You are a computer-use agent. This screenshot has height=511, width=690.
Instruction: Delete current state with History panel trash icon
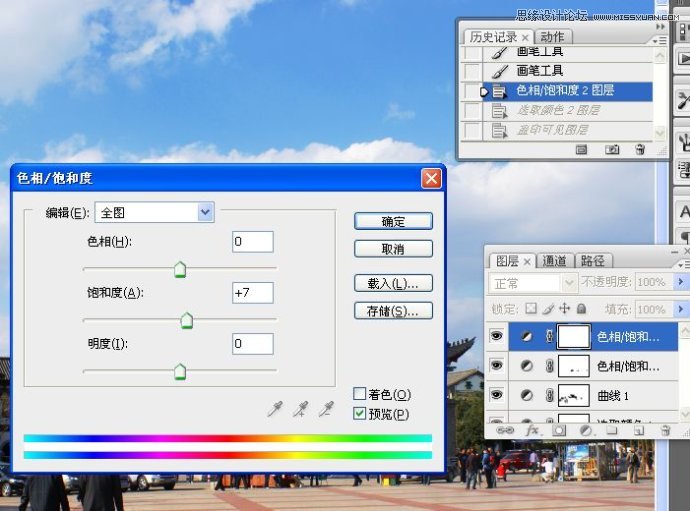tap(640, 150)
